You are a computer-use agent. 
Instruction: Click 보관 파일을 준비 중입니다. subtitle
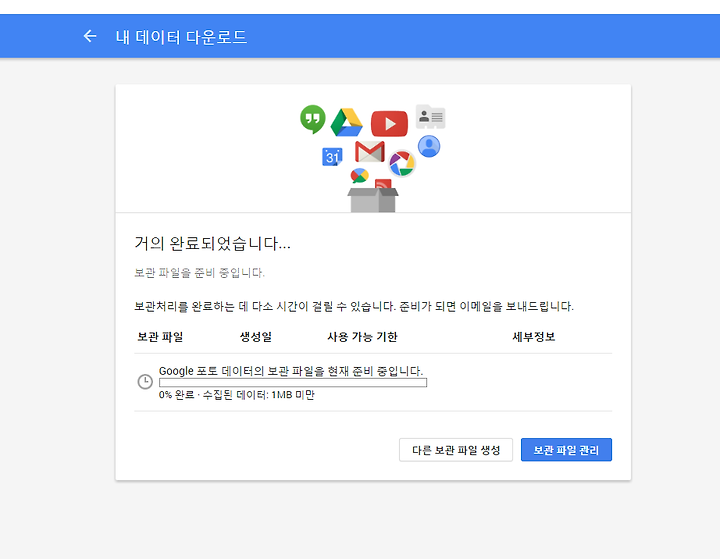[x=199, y=272]
